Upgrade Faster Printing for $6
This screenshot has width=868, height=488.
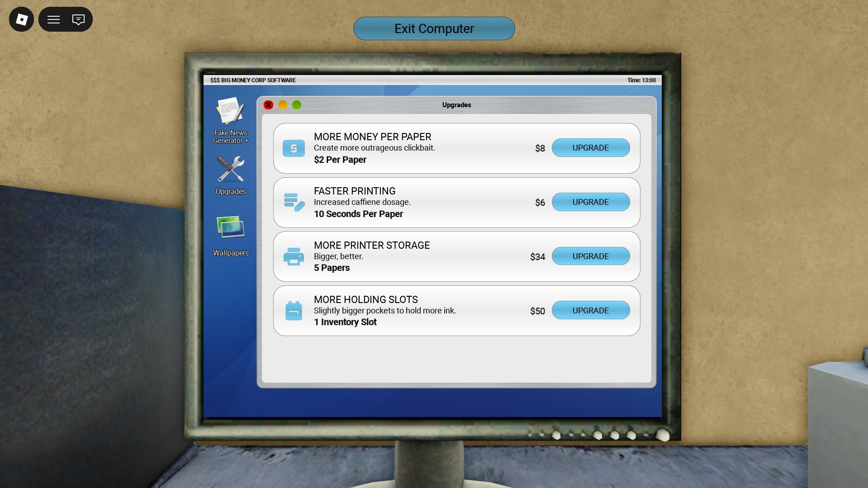point(590,202)
